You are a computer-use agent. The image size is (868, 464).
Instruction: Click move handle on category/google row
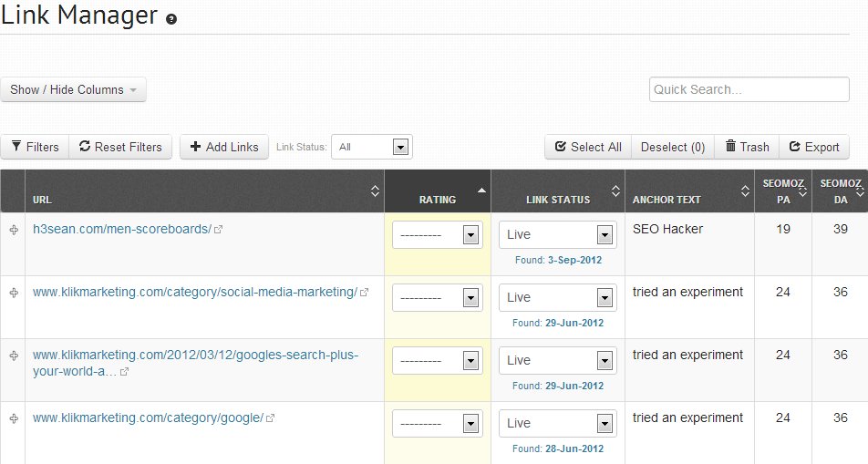click(x=13, y=418)
